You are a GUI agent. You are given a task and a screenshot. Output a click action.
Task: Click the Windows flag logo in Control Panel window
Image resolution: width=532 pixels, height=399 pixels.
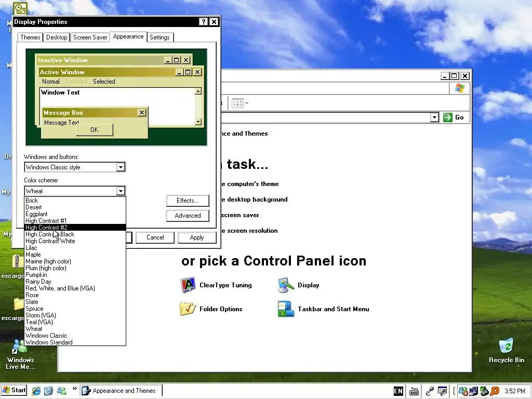pos(460,88)
